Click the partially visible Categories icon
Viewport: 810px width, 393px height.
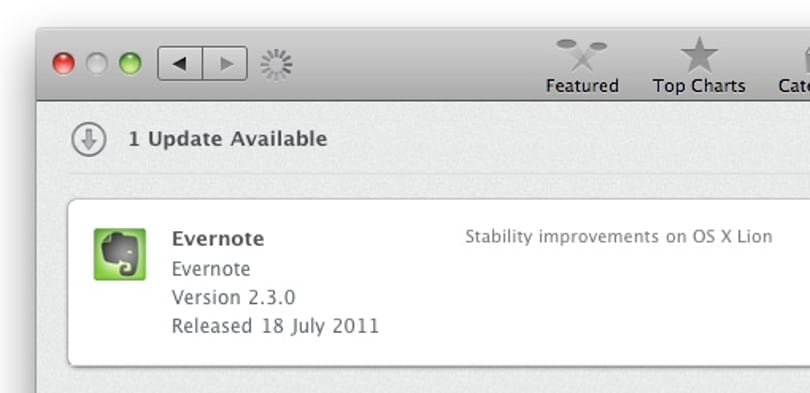pyautogui.click(x=806, y=58)
